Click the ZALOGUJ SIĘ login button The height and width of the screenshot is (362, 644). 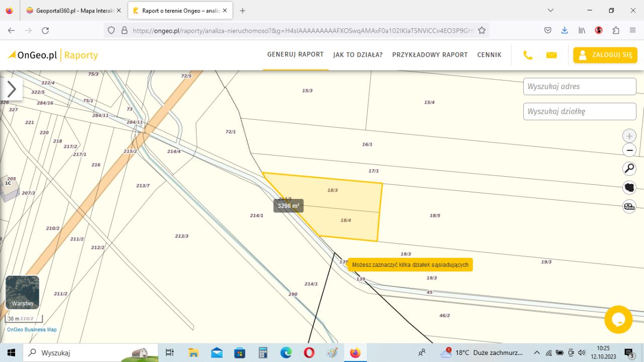(605, 55)
